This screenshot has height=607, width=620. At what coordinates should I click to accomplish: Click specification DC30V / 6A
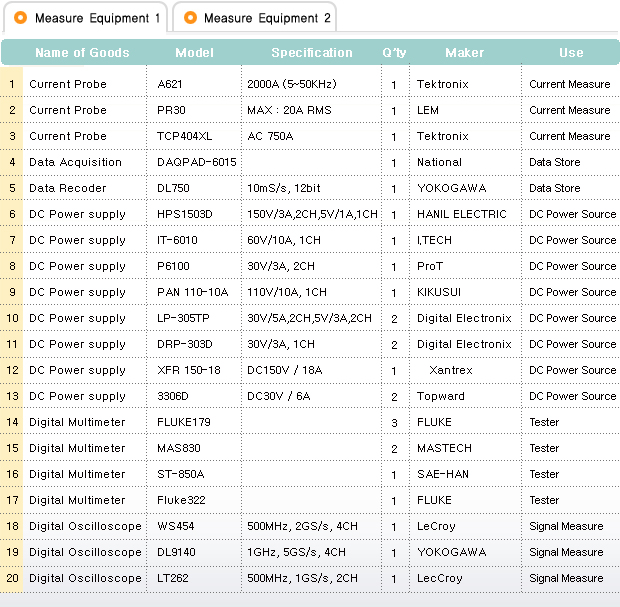(x=278, y=396)
